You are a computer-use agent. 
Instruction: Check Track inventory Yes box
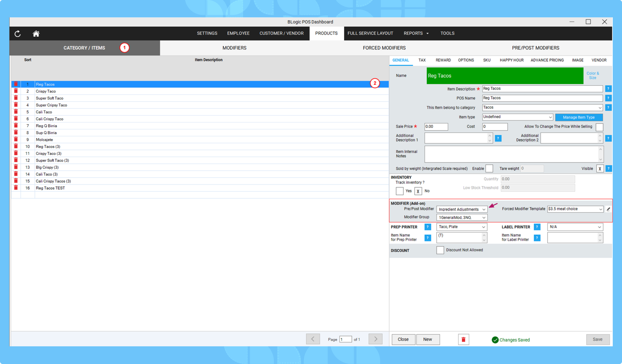(x=399, y=191)
